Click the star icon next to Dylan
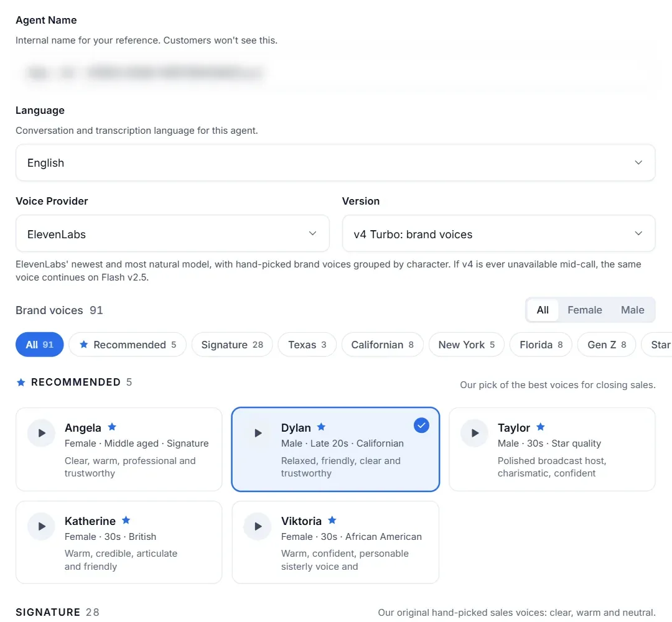 321,427
